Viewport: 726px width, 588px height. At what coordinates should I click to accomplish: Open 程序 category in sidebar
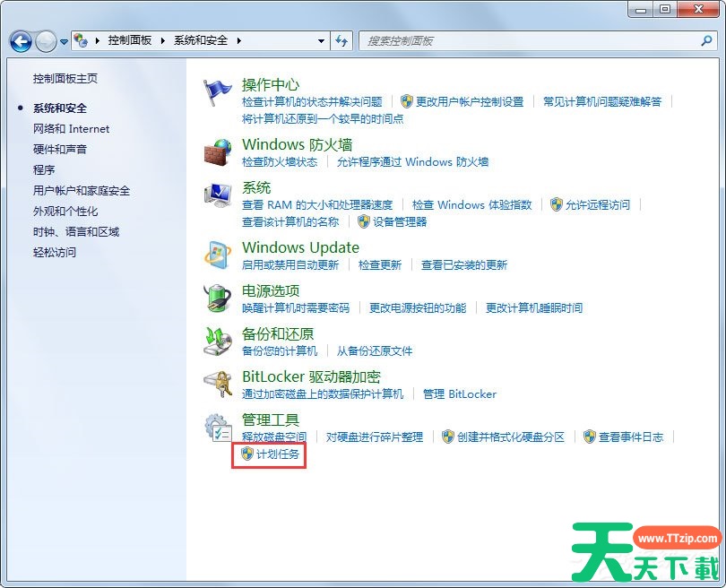click(44, 170)
